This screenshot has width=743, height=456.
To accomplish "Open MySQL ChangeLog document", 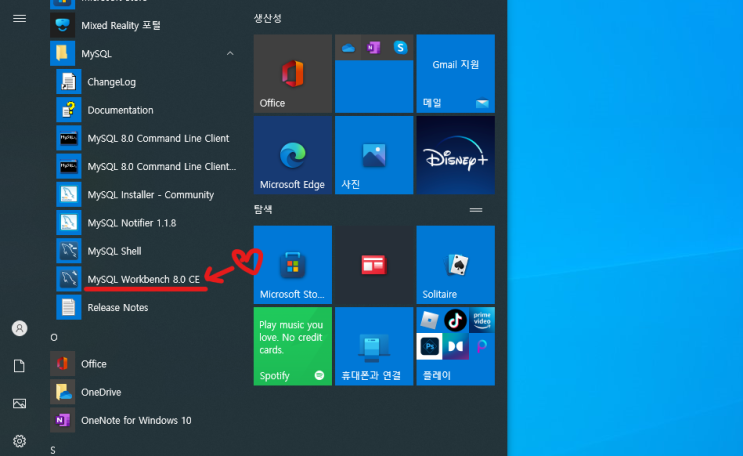I will [145, 82].
